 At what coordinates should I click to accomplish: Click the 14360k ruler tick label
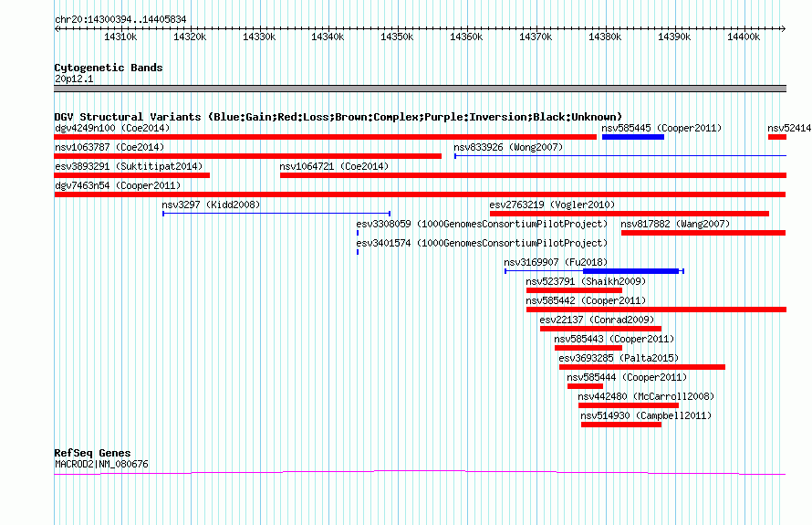(x=466, y=37)
